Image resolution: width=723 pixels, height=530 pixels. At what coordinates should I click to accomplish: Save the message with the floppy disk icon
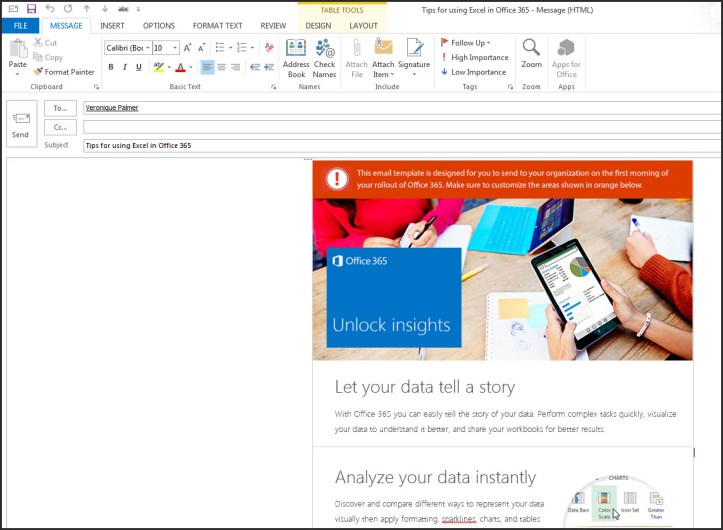pos(31,9)
